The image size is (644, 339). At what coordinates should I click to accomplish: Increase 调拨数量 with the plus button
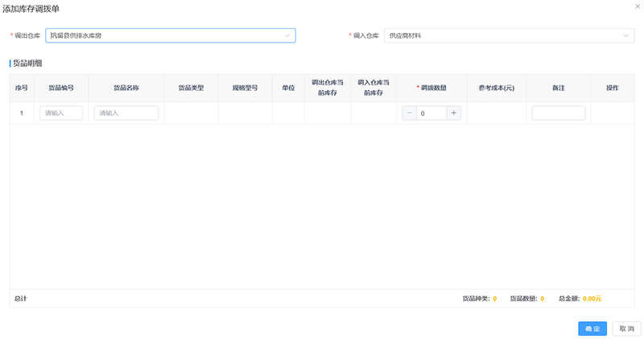tap(453, 113)
